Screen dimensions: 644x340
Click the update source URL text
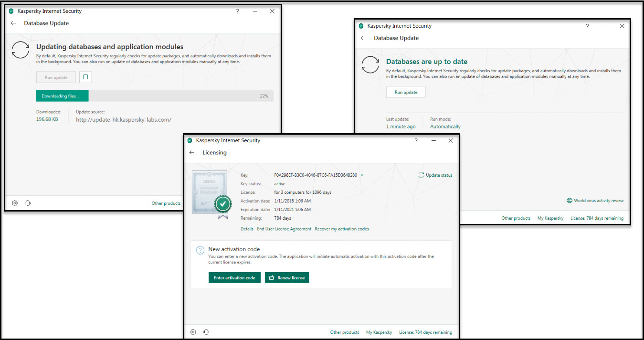pyautogui.click(x=123, y=120)
